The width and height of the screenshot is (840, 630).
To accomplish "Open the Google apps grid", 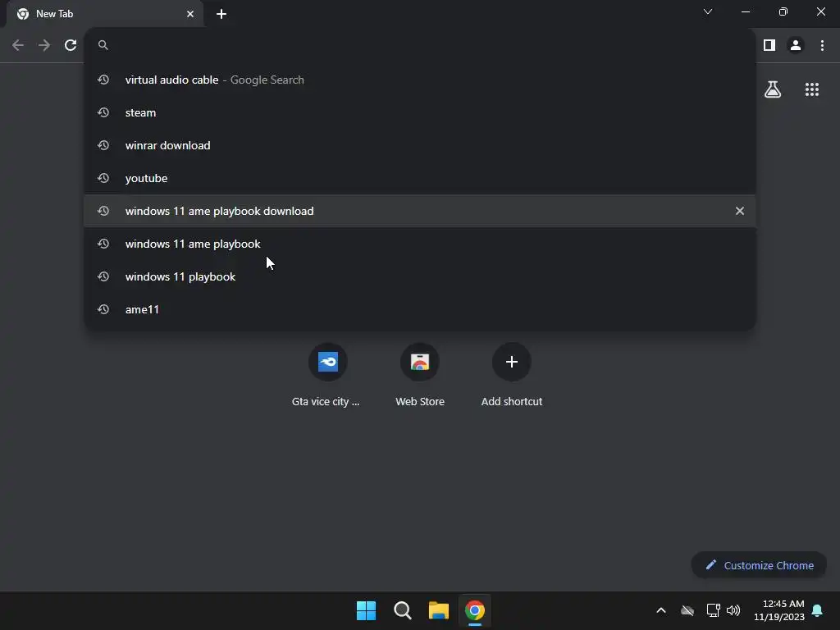I will tap(812, 89).
